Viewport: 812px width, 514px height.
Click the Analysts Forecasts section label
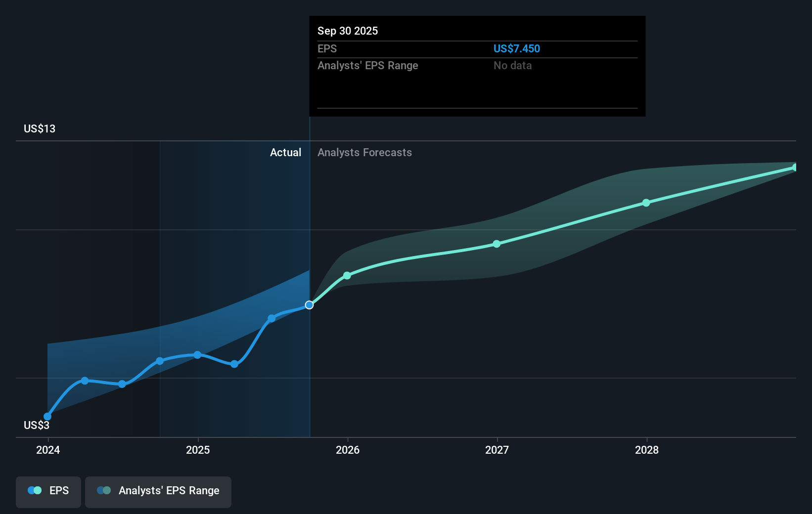coord(364,152)
